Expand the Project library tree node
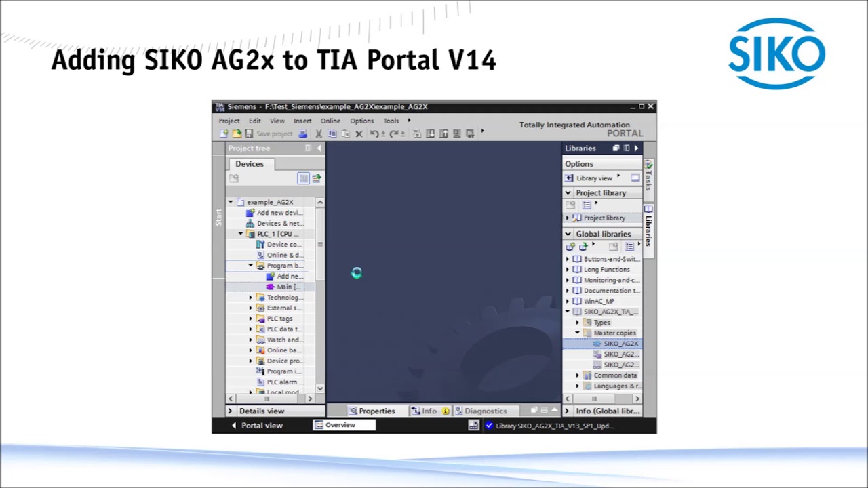The image size is (868, 488). (x=568, y=218)
